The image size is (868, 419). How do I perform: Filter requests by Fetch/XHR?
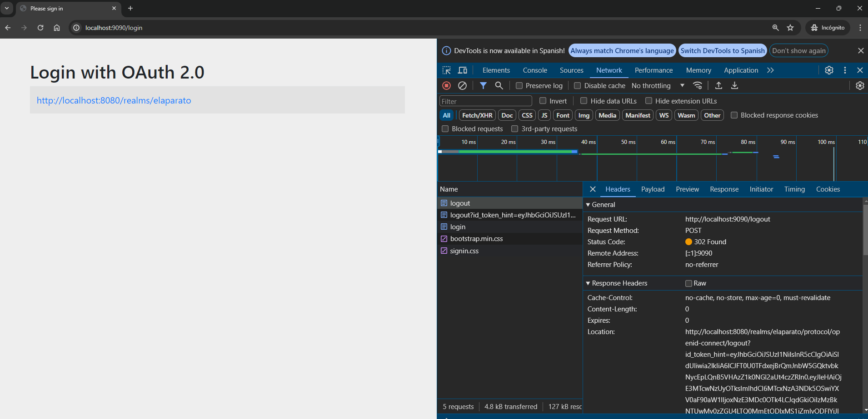coord(477,115)
